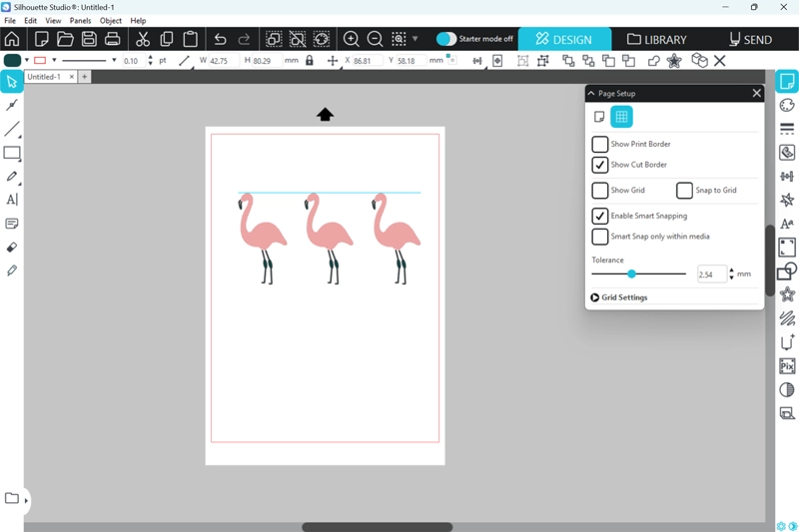Open the Pix panel icon on right sidebar
Image resolution: width=799 pixels, height=532 pixels.
pos(787,366)
